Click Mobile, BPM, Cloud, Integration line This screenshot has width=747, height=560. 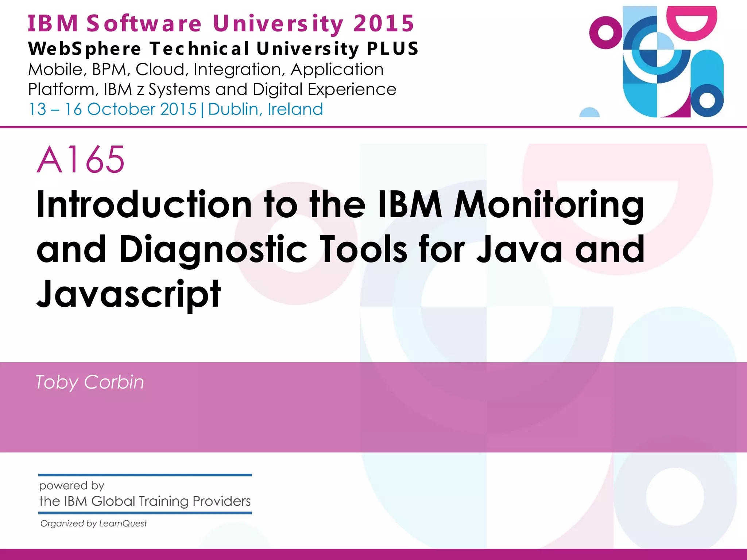[x=206, y=69]
